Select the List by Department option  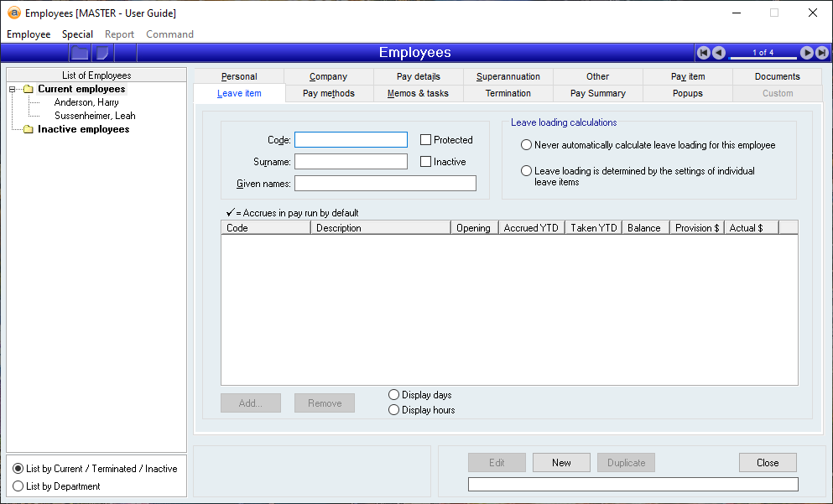coord(18,486)
